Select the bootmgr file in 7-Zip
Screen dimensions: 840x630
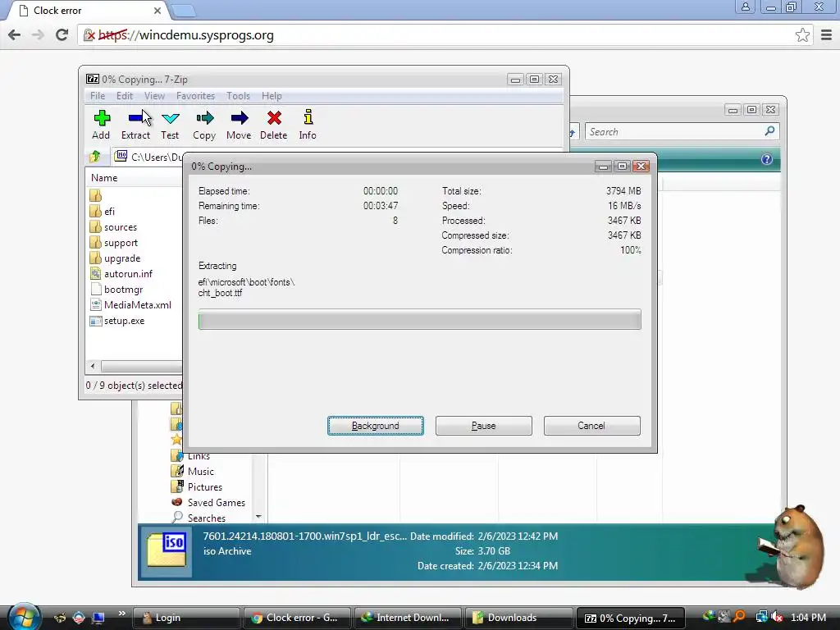point(123,290)
